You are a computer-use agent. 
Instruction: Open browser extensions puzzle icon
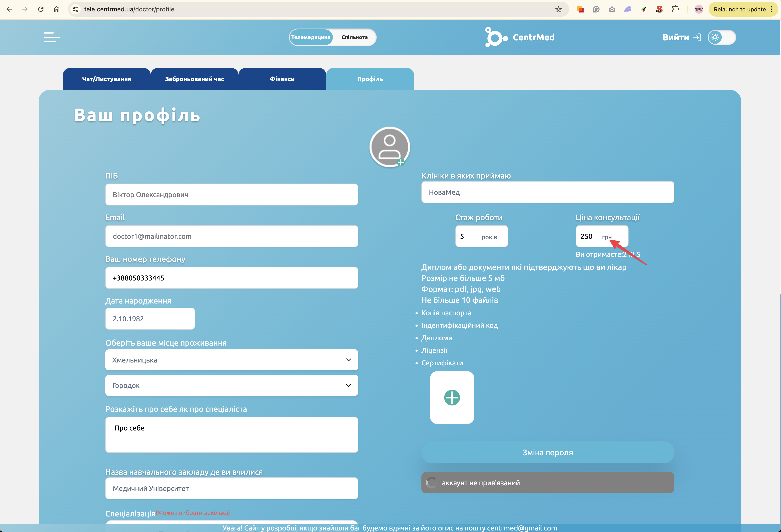675,9
